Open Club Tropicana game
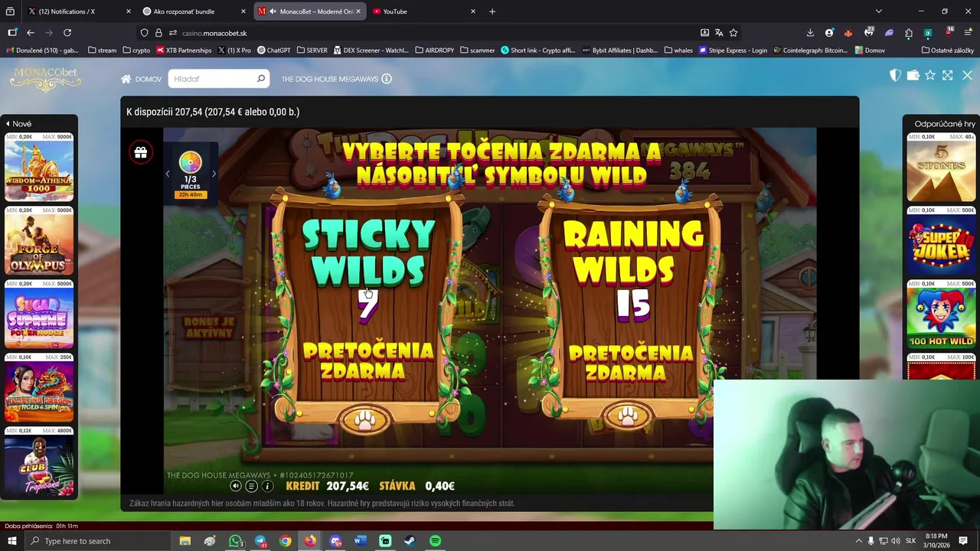Viewport: 980px width, 551px height. click(x=39, y=461)
